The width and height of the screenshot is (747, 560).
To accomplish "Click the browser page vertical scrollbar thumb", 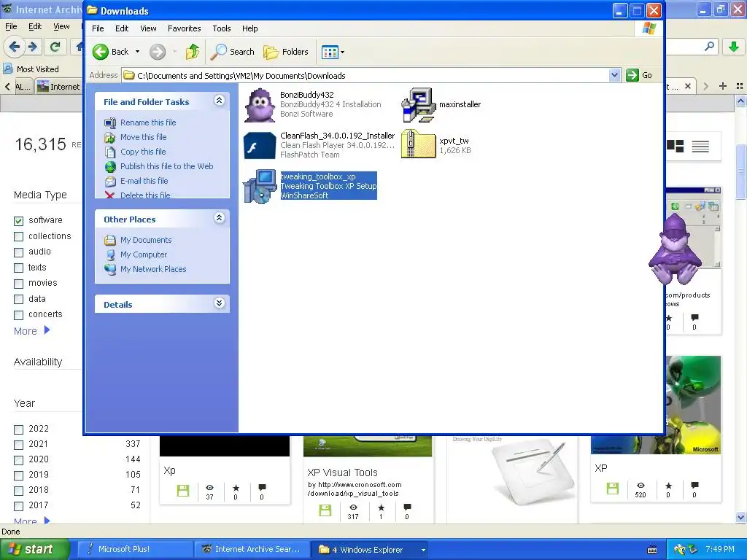I will [x=741, y=171].
